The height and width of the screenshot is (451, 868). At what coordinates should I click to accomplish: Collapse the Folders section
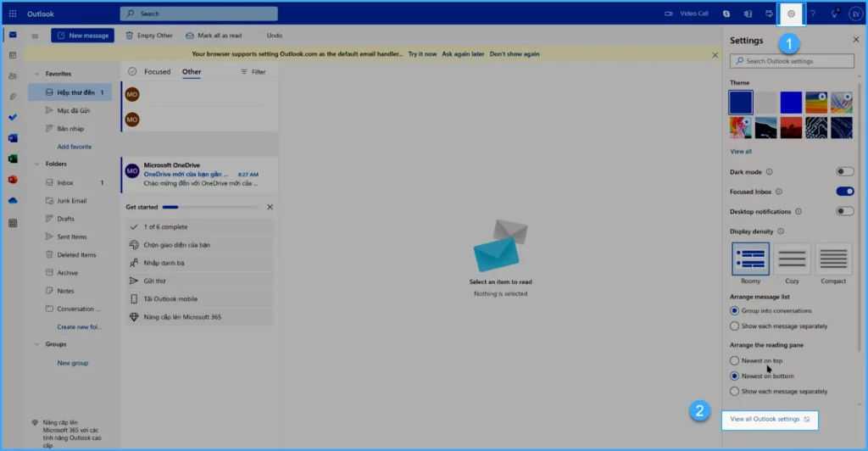click(x=37, y=164)
